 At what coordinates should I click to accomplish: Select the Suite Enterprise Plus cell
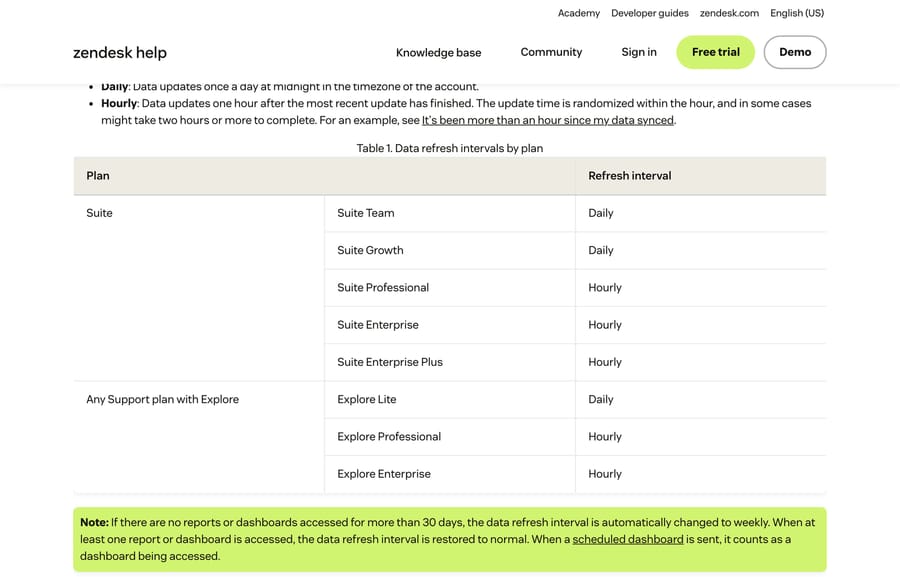[x=450, y=362]
